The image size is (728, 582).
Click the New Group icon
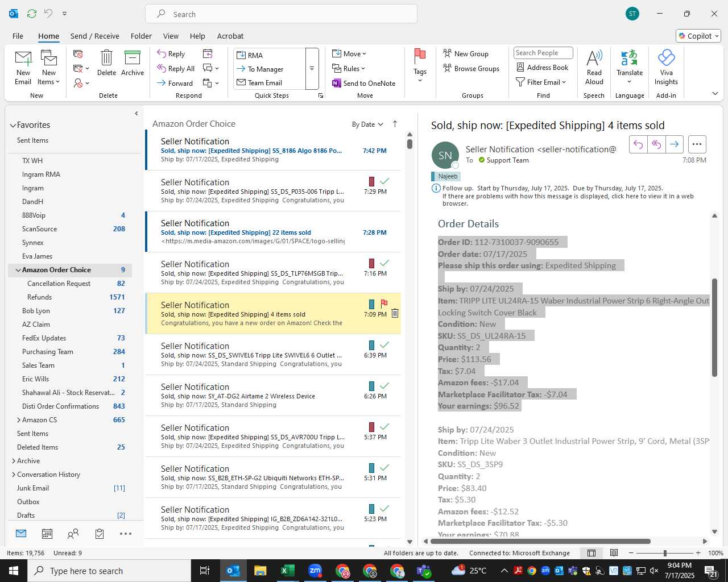[448, 53]
